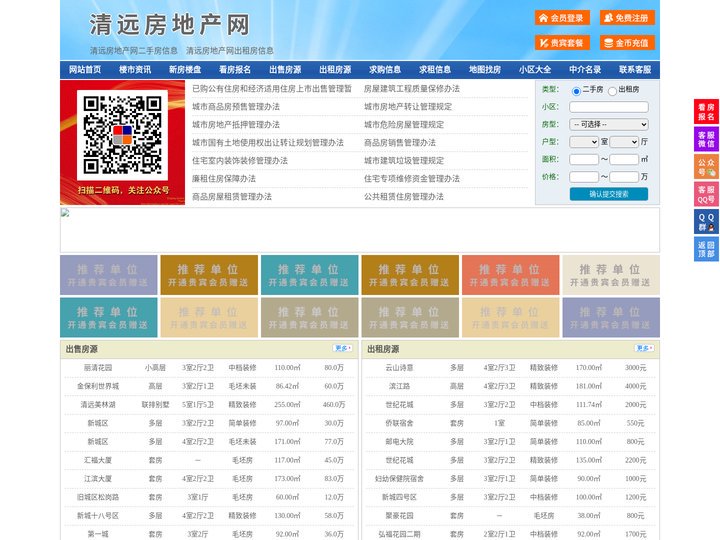Open the 地图找房 menu item
Viewport: 720px width, 540px height.
[x=485, y=70]
